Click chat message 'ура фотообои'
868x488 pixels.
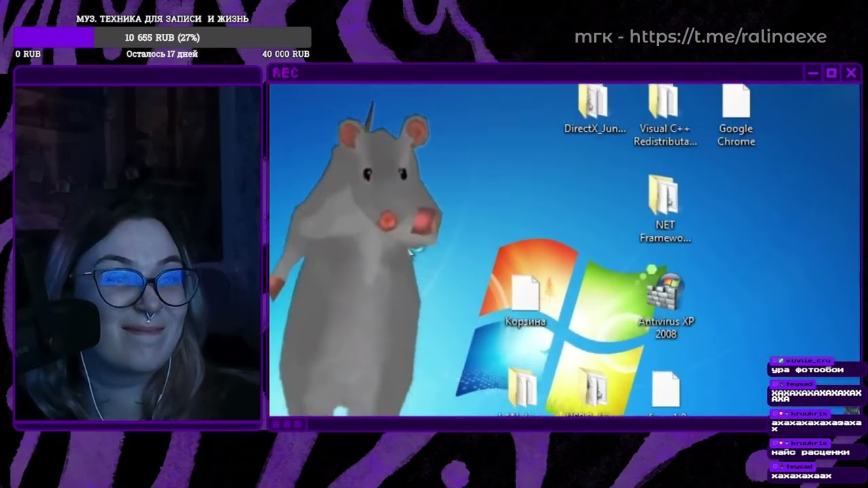coord(808,370)
